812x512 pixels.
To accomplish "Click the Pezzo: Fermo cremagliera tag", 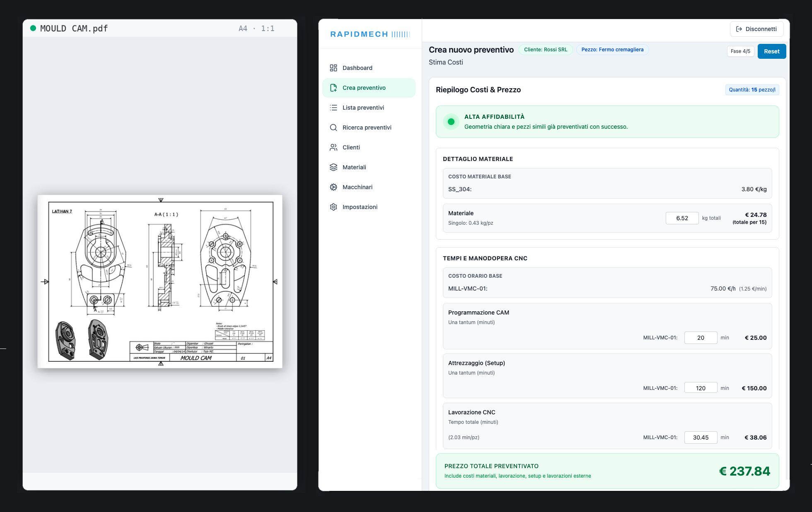I will pos(612,50).
